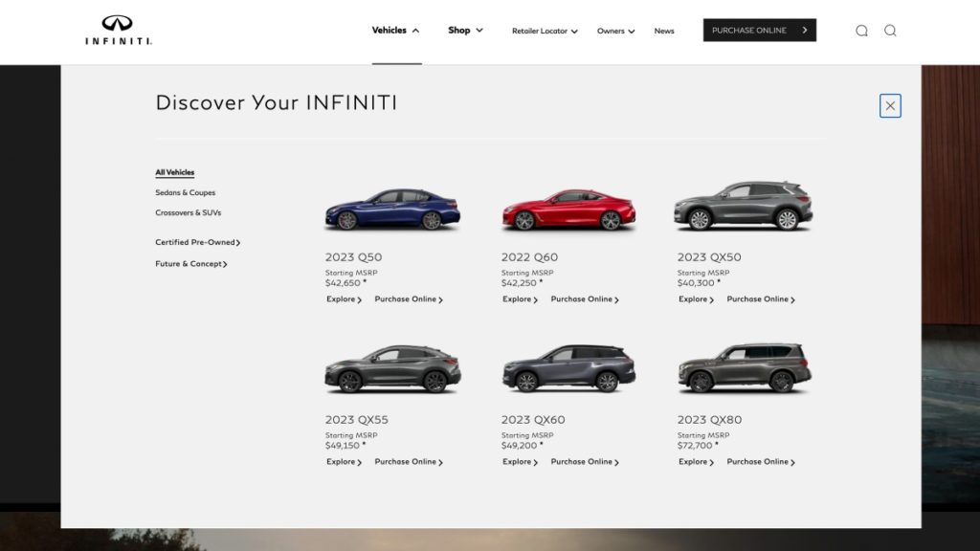This screenshot has height=551, width=980.
Task: Filter by Sedans & Coupes
Action: click(x=185, y=192)
